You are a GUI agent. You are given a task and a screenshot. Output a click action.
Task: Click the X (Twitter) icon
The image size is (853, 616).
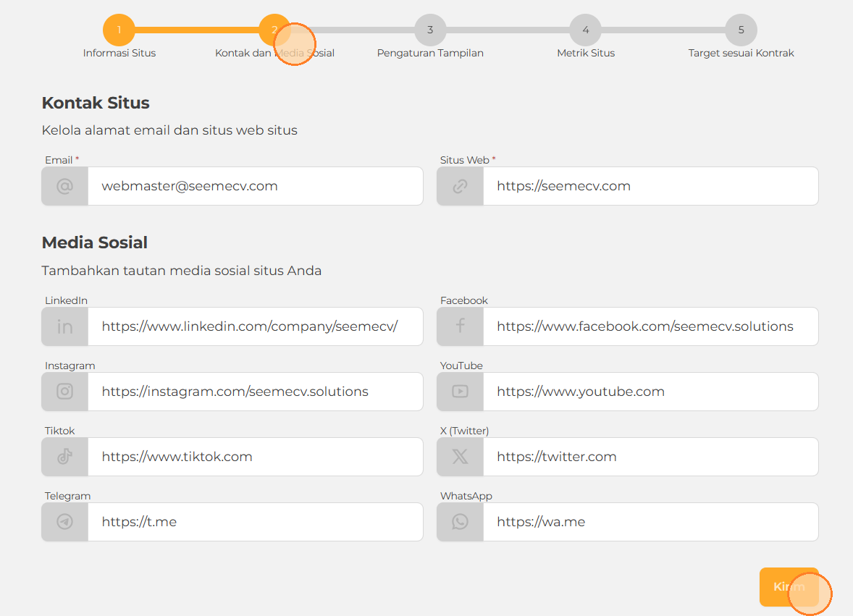click(x=460, y=457)
